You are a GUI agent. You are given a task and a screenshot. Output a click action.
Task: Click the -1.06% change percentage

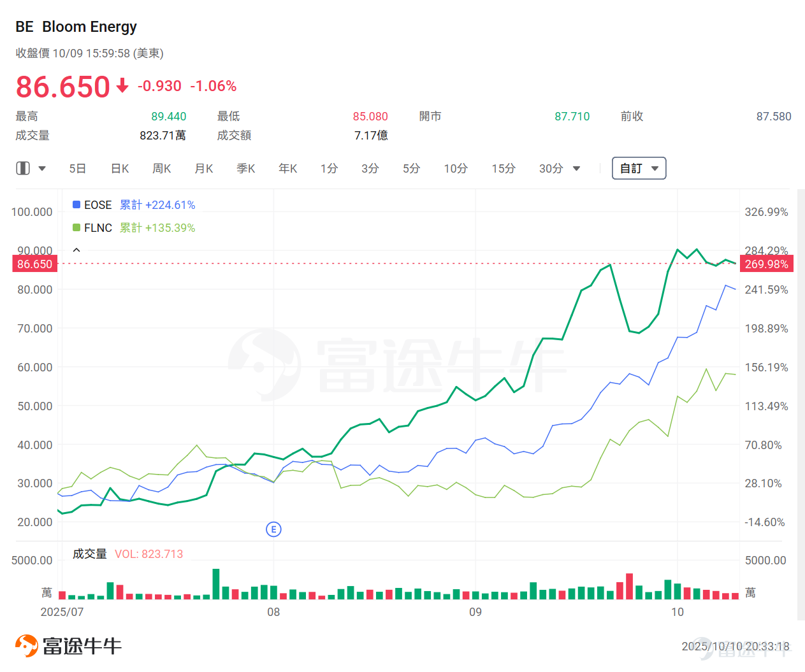(x=214, y=86)
